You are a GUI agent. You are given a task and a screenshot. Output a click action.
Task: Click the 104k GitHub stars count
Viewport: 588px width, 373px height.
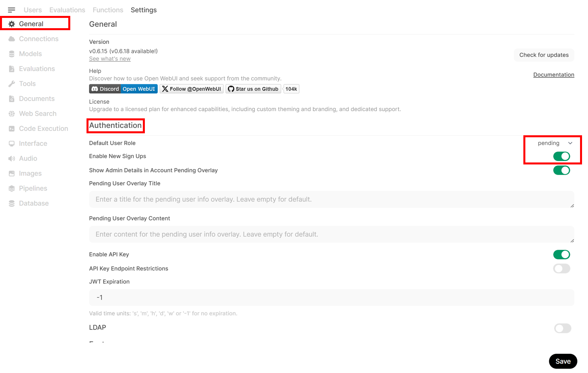(291, 89)
